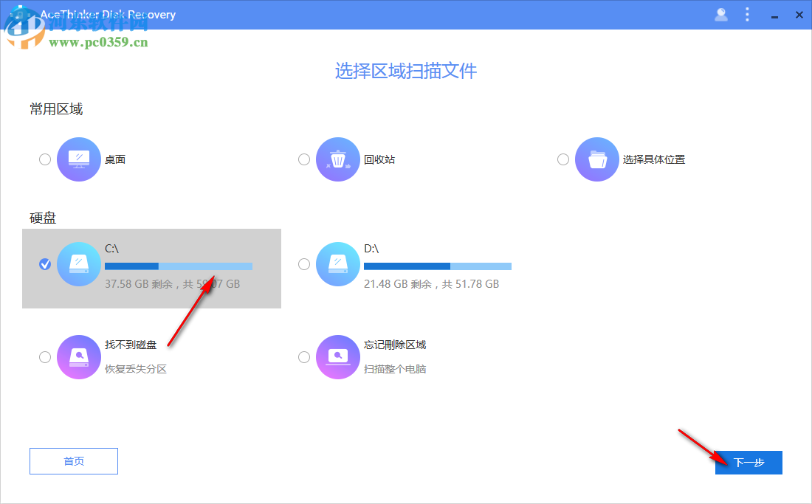Click the Recycle Bin (回收站) icon
Screen dimensions: 812x504
338,159
